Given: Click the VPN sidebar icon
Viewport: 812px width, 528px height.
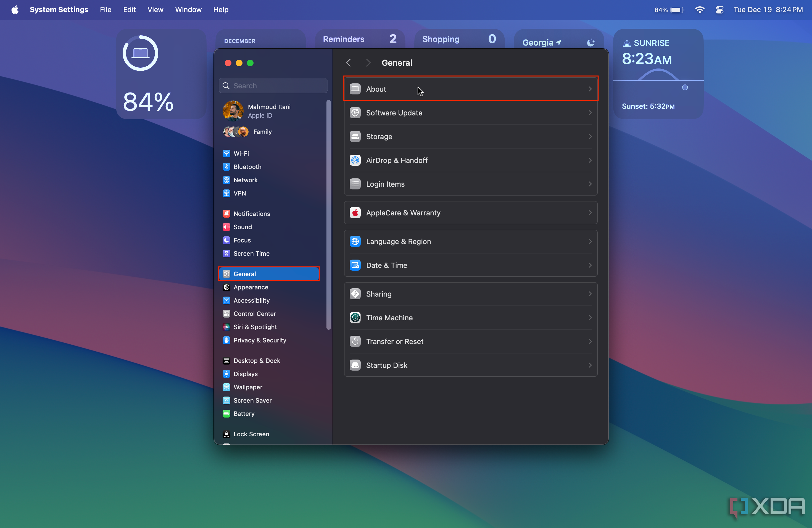Looking at the screenshot, I should (x=226, y=193).
